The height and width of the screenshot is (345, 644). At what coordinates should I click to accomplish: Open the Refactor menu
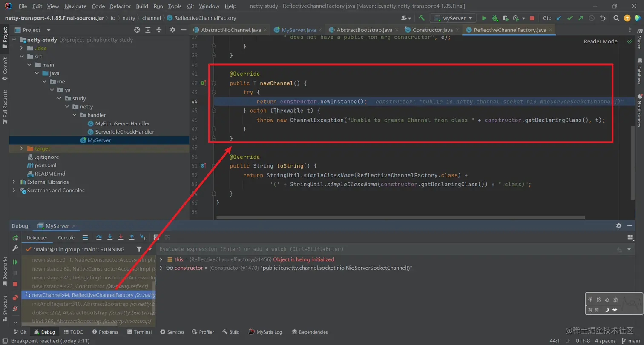(x=120, y=6)
